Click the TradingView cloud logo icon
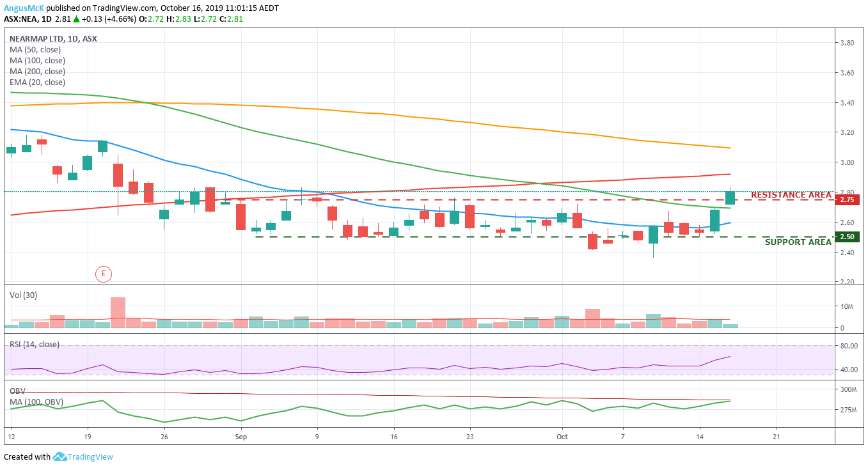Viewport: 868px width, 468px height. (x=60, y=457)
